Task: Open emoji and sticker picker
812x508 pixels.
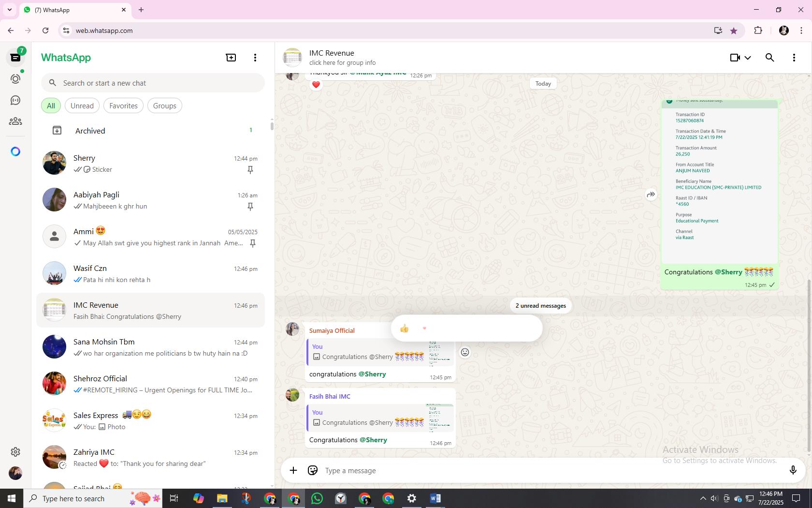Action: (313, 470)
